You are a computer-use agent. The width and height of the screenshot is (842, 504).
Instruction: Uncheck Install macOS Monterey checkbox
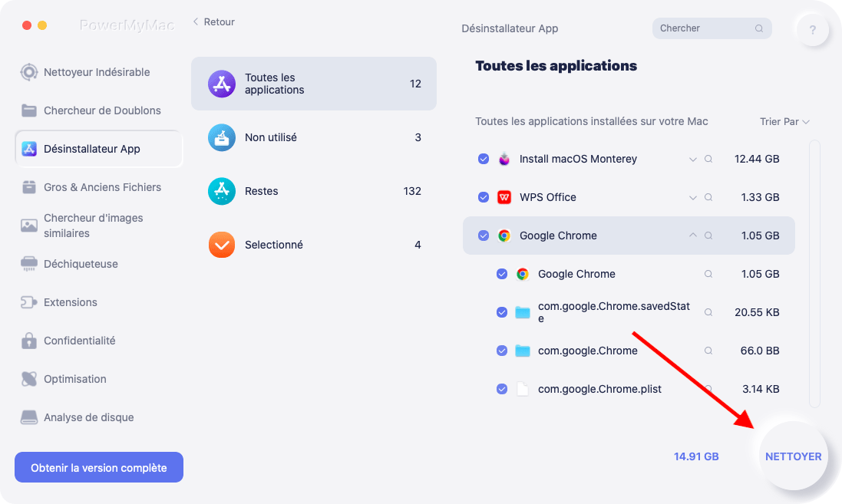pos(484,159)
